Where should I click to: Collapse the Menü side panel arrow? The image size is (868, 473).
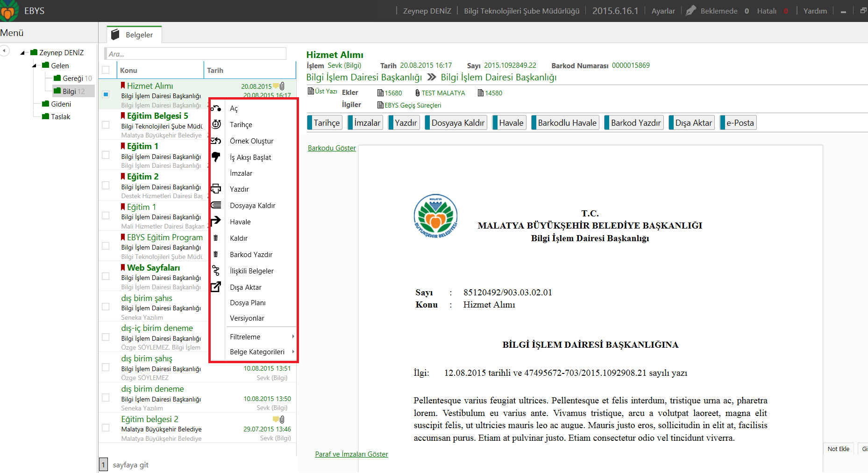pyautogui.click(x=5, y=50)
